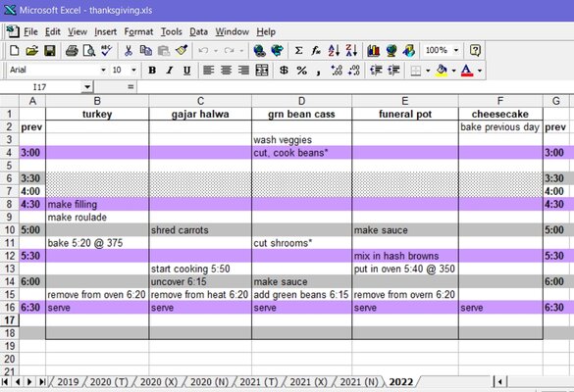Toggle Bold formatting

[152, 71]
